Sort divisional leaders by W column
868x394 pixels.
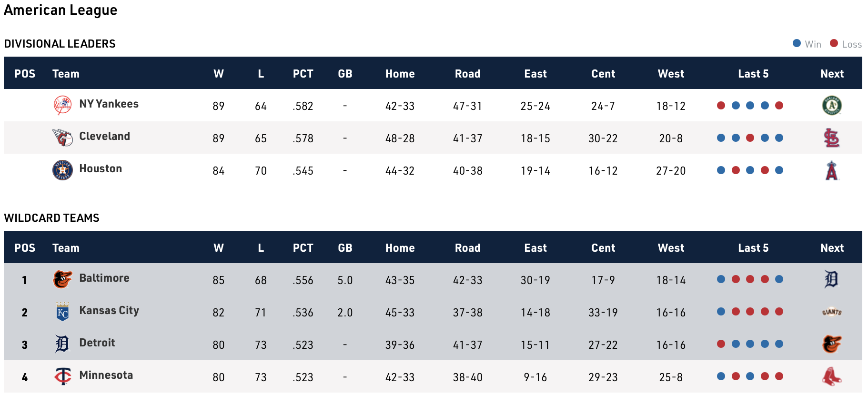click(219, 74)
